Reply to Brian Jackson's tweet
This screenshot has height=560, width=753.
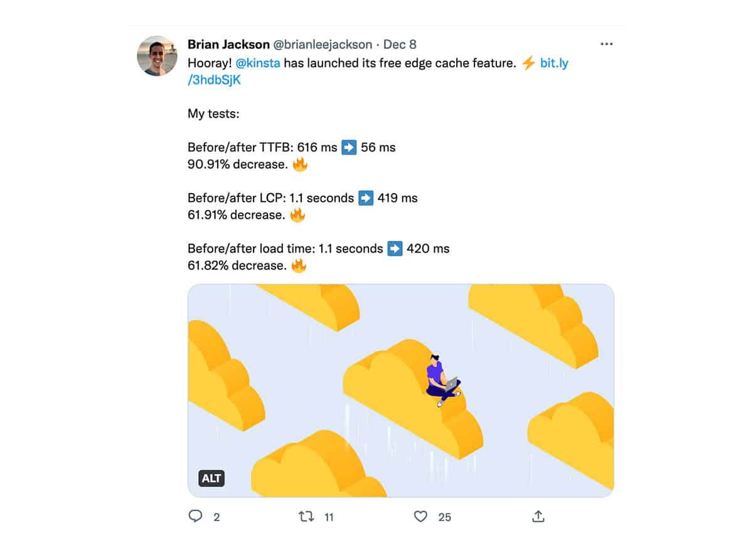(197, 516)
